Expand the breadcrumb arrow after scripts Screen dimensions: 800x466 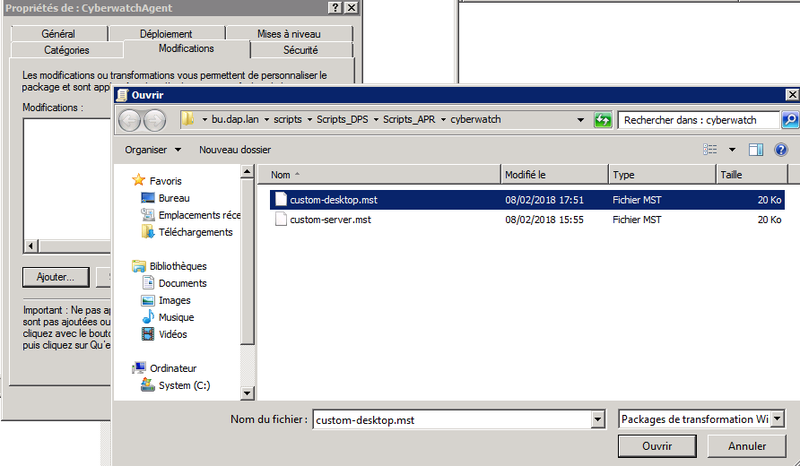click(309, 120)
